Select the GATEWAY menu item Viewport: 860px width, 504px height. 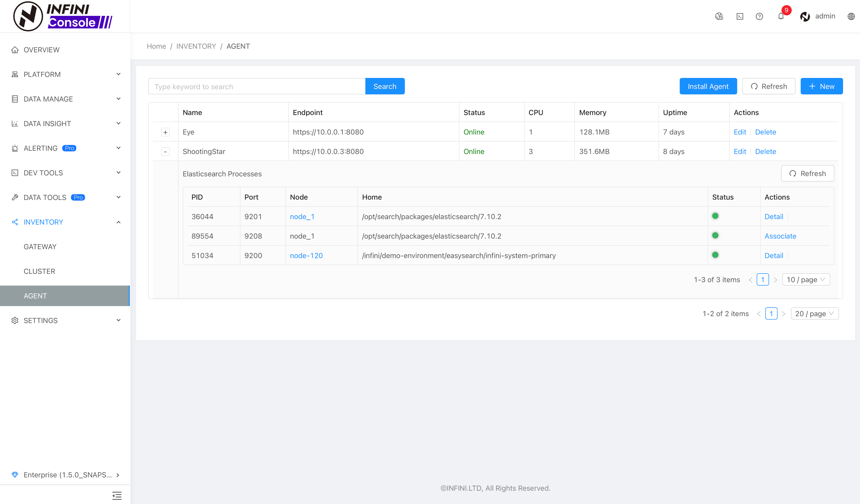coord(40,246)
